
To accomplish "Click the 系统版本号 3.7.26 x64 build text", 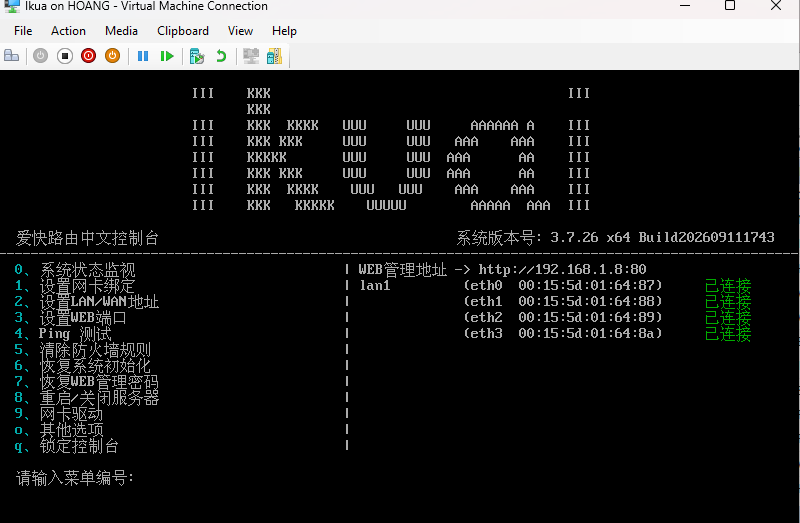I will (615, 238).
